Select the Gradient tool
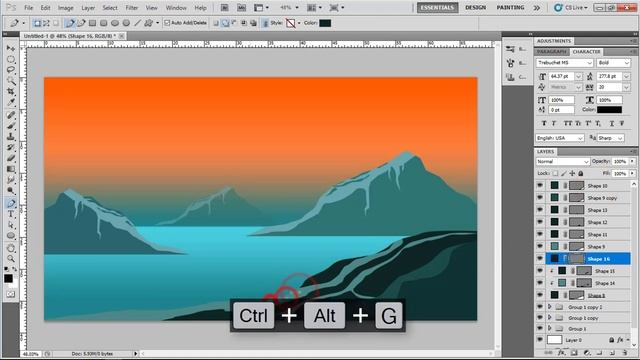The width and height of the screenshot is (640, 360). point(11,169)
